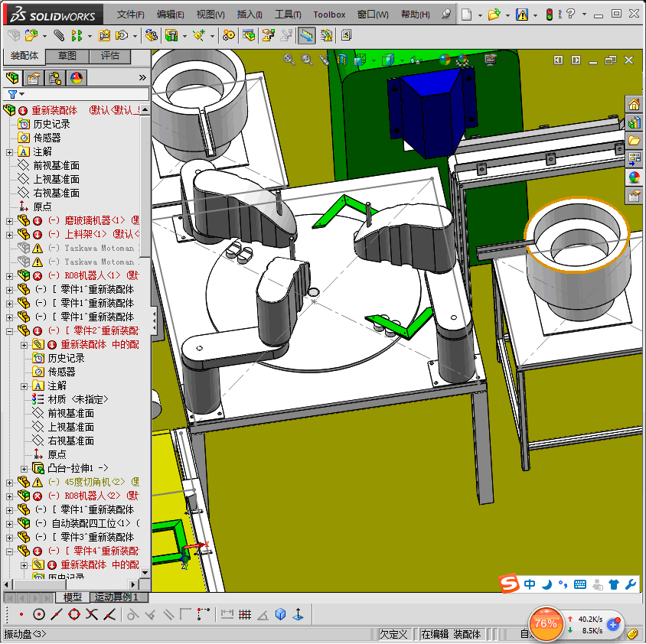Open File Explorer task pane folder icon

(634, 141)
